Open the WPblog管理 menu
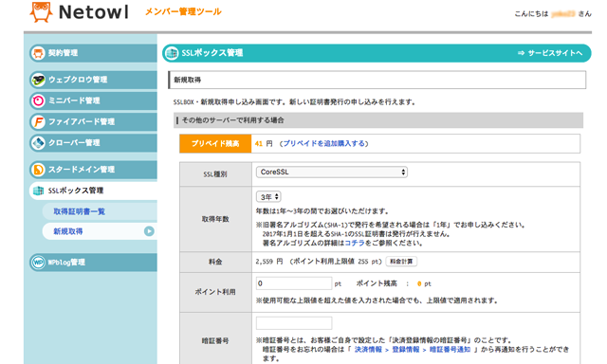The height and width of the screenshot is (364, 607). point(93,263)
